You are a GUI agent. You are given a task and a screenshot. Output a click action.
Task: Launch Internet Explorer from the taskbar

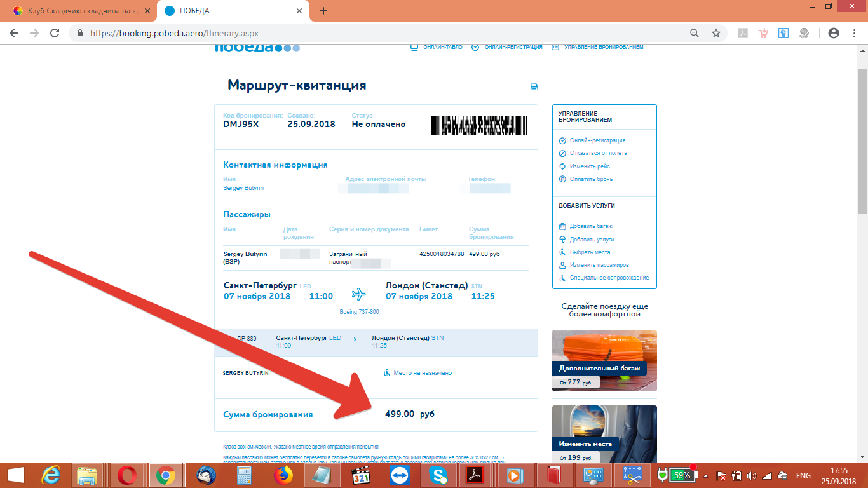coord(51,475)
